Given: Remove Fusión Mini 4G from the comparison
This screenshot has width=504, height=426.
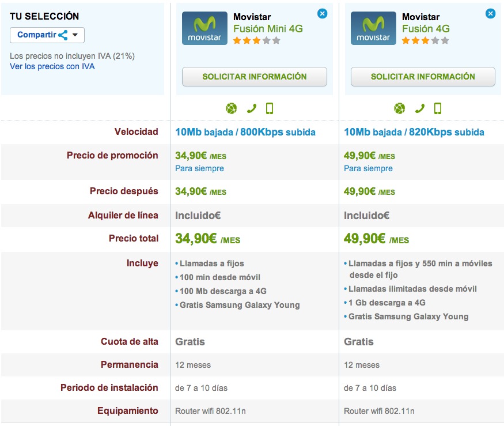Looking at the screenshot, I should coord(322,13).
